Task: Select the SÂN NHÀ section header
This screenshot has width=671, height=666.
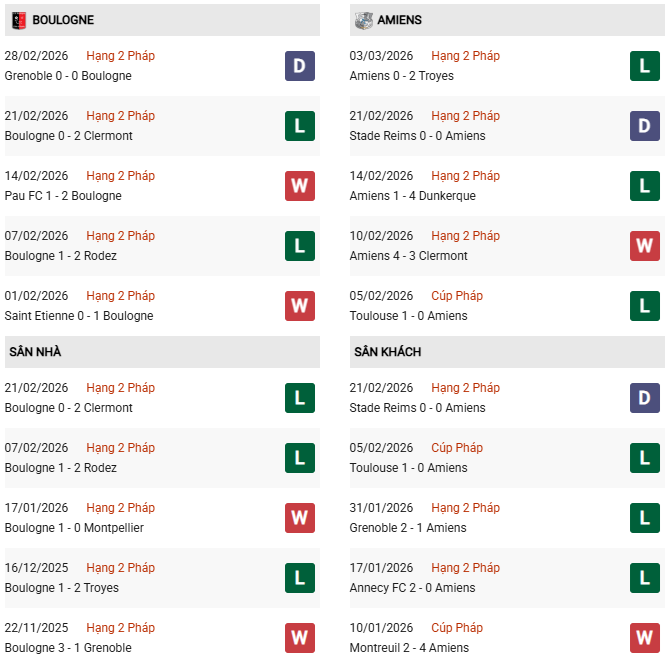Action: coord(35,352)
